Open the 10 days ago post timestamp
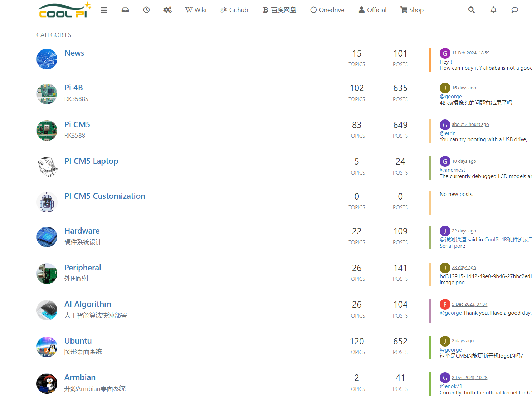This screenshot has width=532, height=402. 464,161
